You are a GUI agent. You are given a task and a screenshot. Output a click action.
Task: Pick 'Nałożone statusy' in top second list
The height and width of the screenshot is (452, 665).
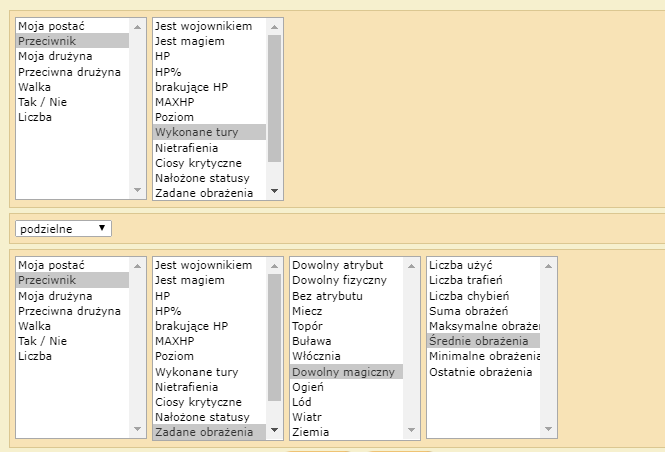(210, 178)
